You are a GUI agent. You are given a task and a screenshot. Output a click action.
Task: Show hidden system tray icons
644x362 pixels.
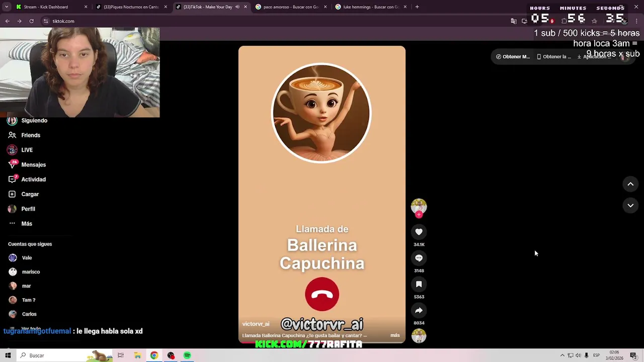pyautogui.click(x=562, y=355)
